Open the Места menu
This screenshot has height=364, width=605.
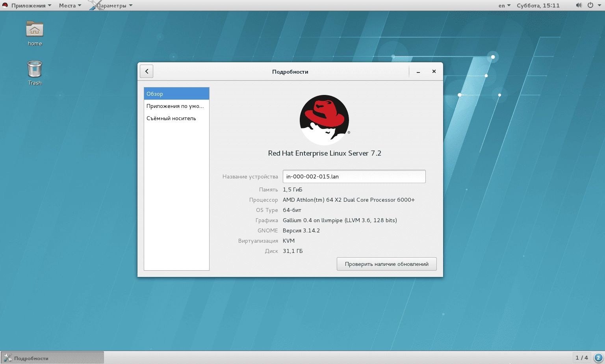coord(70,6)
